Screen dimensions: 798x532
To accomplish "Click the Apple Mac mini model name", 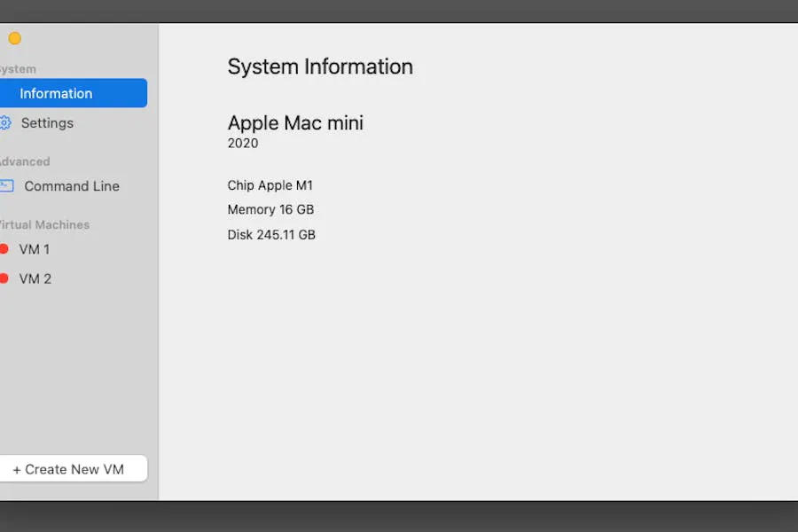I will [x=295, y=123].
